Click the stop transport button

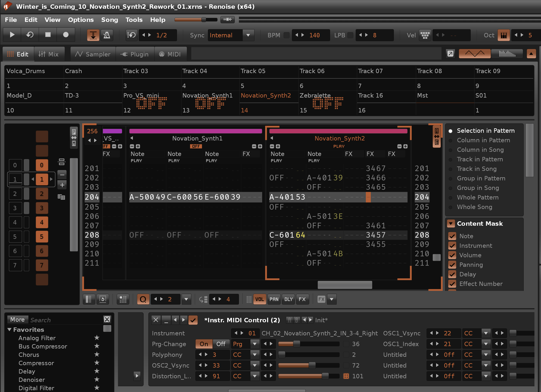pos(48,35)
